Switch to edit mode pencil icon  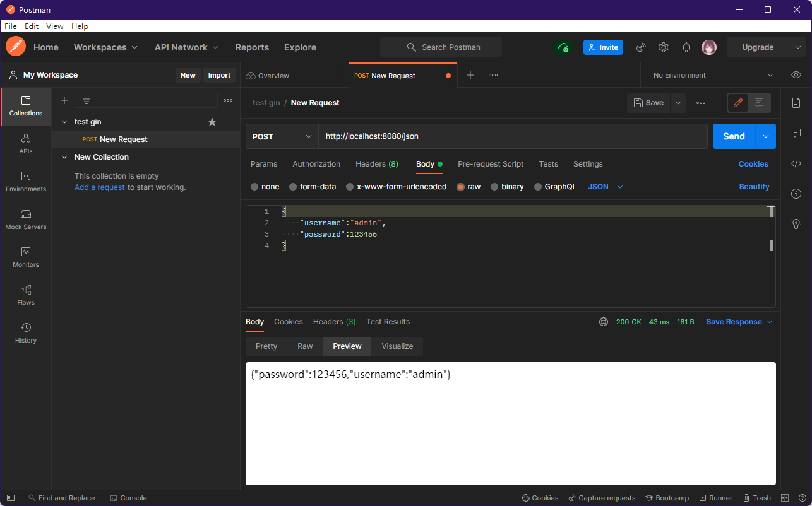pos(738,103)
